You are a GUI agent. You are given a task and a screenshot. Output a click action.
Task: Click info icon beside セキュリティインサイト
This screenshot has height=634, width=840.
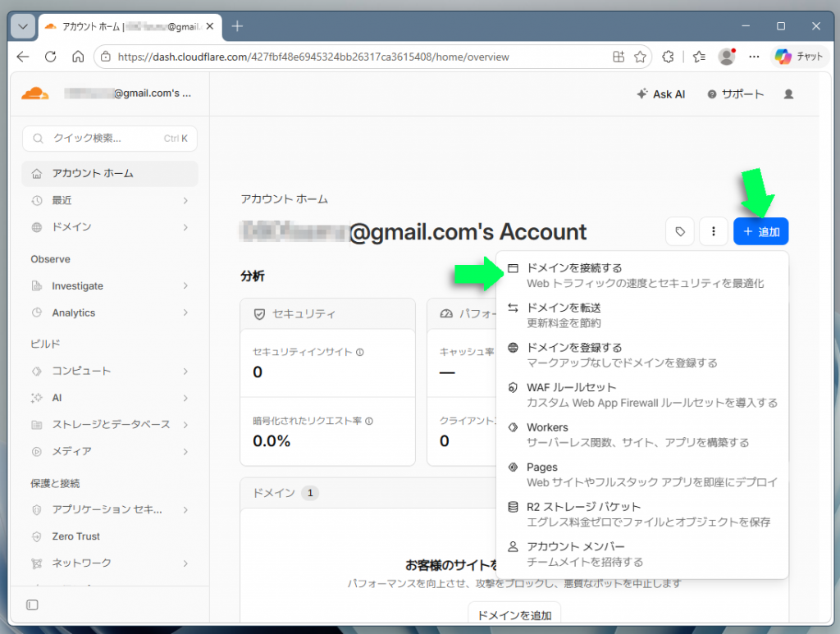[x=360, y=352]
